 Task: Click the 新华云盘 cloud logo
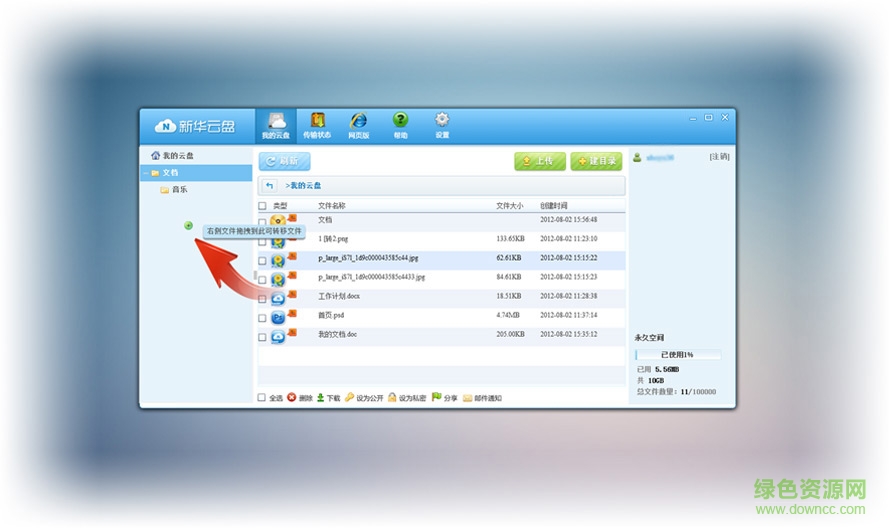195,126
